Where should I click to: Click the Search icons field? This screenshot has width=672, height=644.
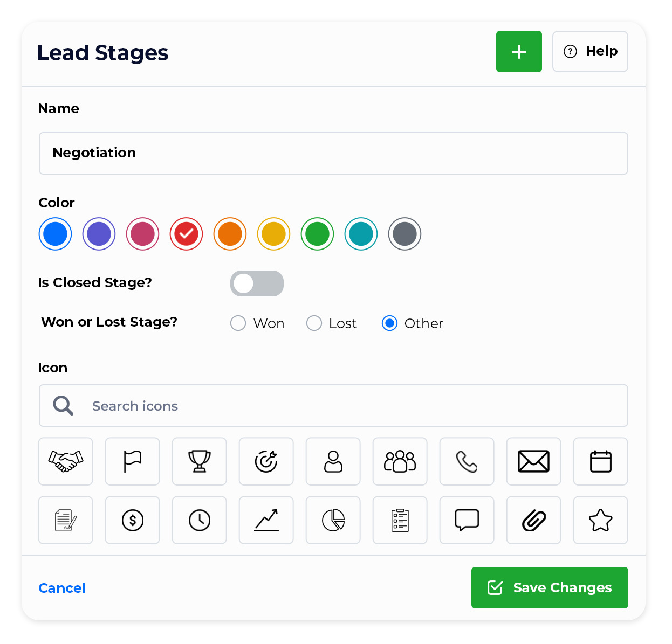tap(333, 406)
